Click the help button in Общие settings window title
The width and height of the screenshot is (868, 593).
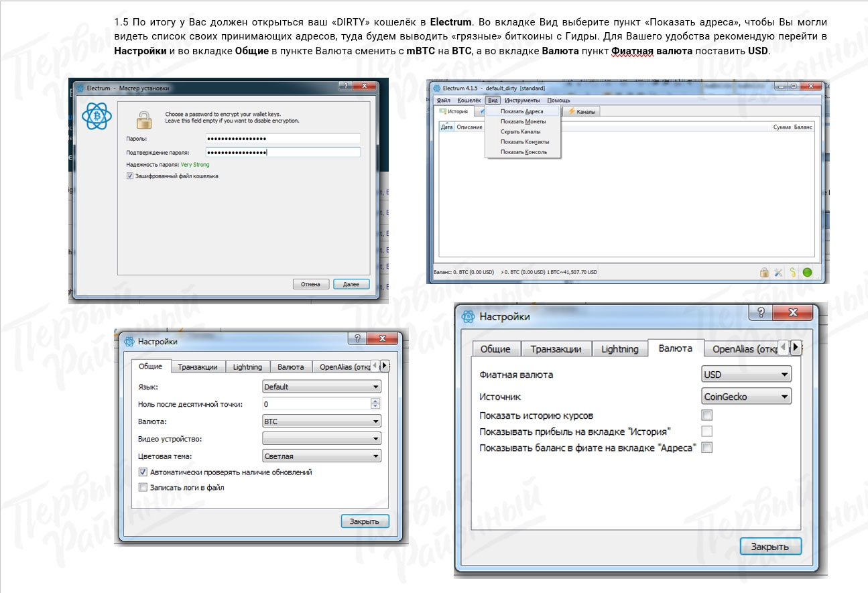[x=358, y=339]
